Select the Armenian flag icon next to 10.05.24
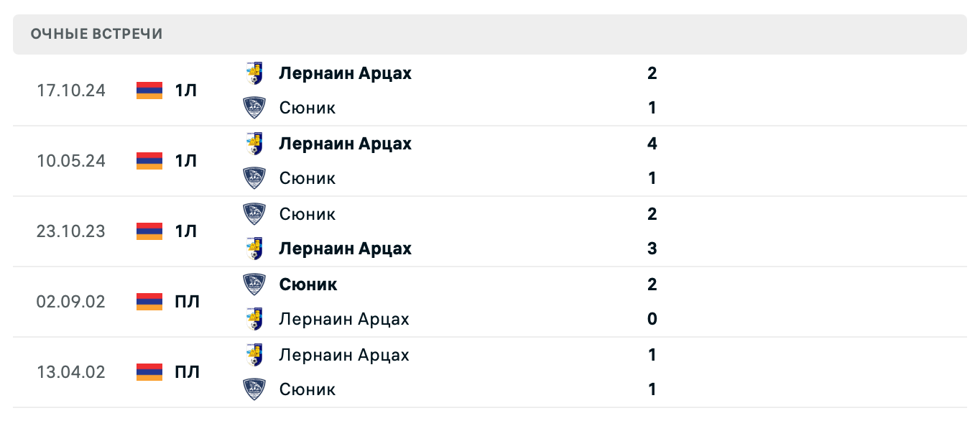The width and height of the screenshot is (980, 421). [x=149, y=161]
